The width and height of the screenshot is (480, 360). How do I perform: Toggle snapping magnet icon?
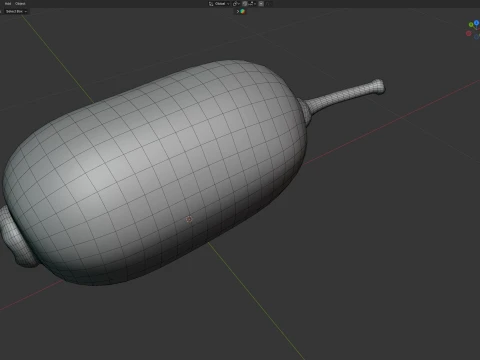tap(245, 4)
